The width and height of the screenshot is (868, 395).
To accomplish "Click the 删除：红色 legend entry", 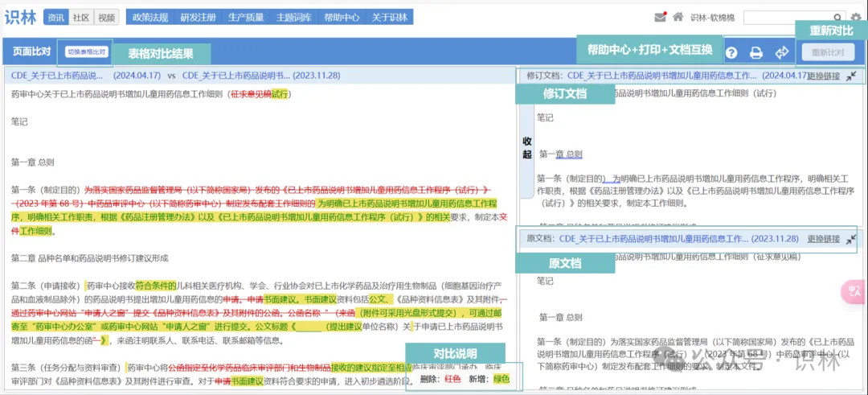I will click(x=441, y=380).
